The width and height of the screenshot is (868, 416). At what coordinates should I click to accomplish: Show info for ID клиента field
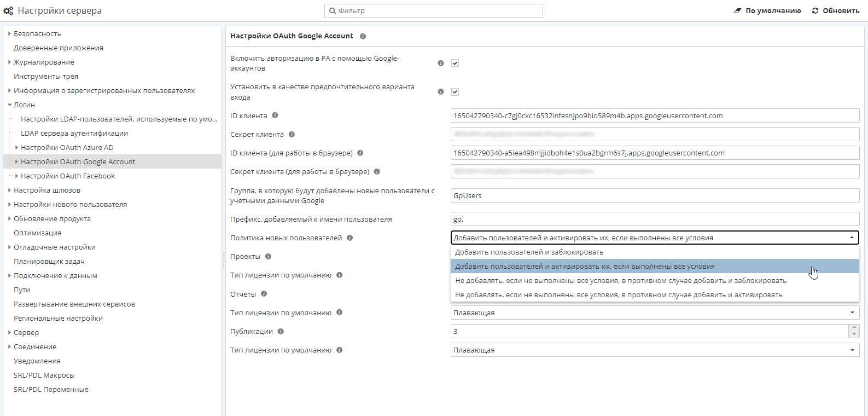coord(275,115)
